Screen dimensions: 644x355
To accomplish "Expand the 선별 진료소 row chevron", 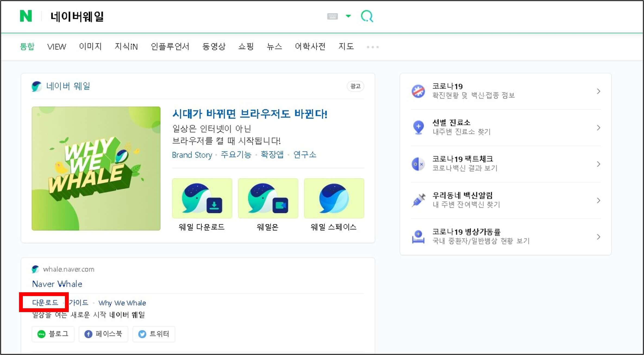I will [x=598, y=128].
